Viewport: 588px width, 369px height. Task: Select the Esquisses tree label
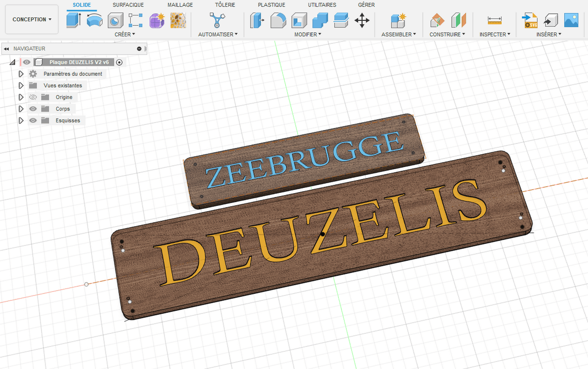[68, 120]
